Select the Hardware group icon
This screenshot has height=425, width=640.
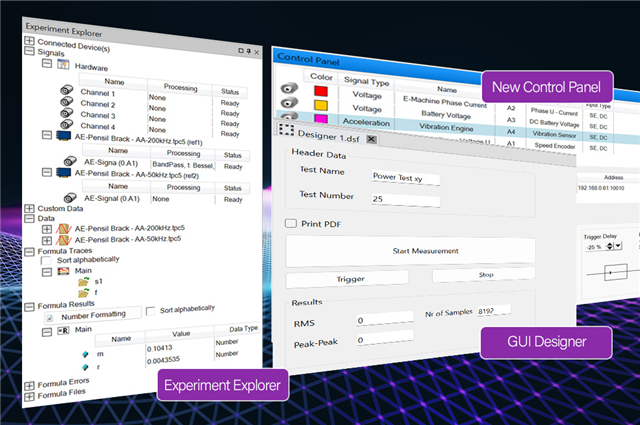(63, 65)
